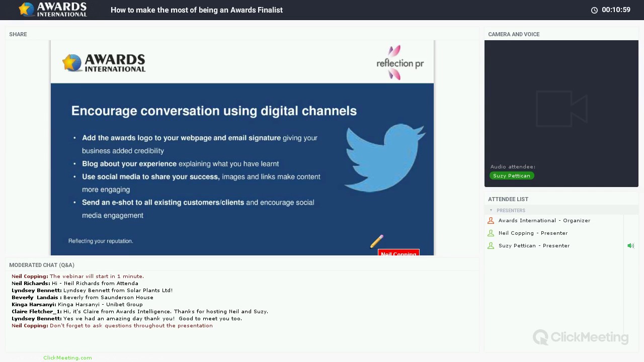The width and height of the screenshot is (644, 362).
Task: Collapse the PRESENTERS group in attendee list
Action: point(491,211)
